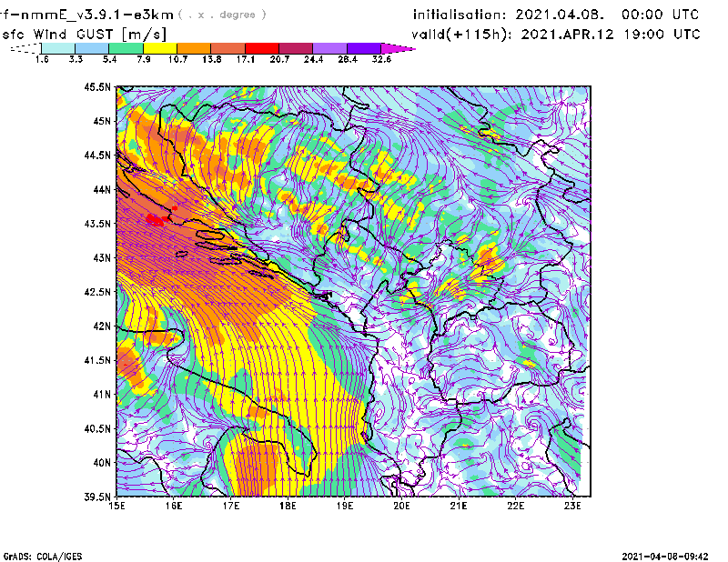Click longitude label 15E
This screenshot has width=728, height=562.
116,506
